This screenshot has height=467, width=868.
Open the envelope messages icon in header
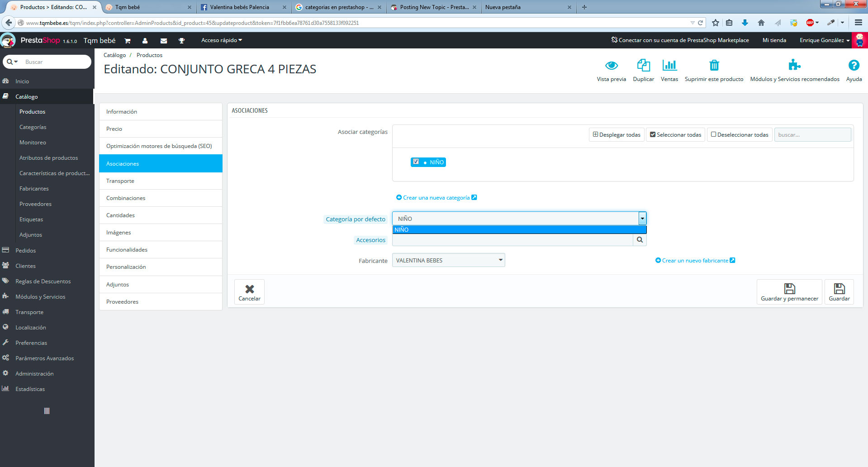(x=164, y=41)
